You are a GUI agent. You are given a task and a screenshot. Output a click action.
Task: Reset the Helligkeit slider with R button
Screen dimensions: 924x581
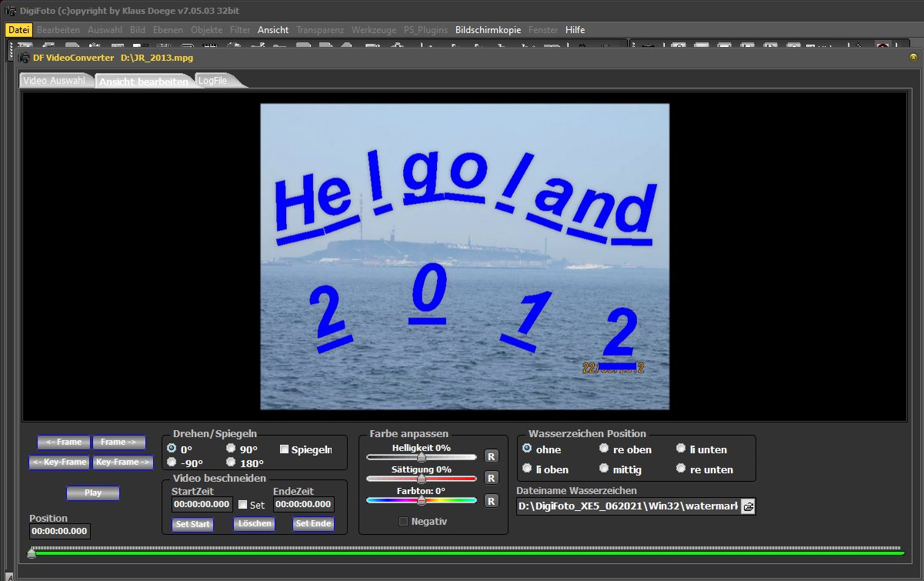(491, 457)
